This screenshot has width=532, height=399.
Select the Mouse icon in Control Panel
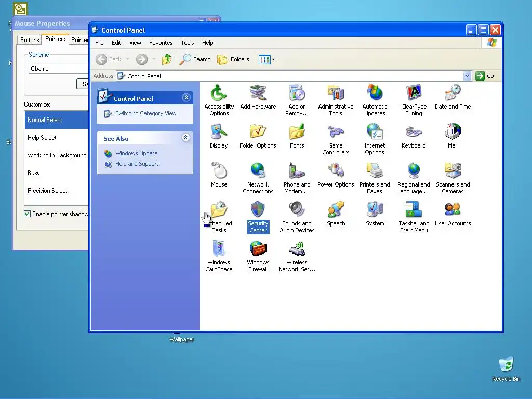coord(219,175)
